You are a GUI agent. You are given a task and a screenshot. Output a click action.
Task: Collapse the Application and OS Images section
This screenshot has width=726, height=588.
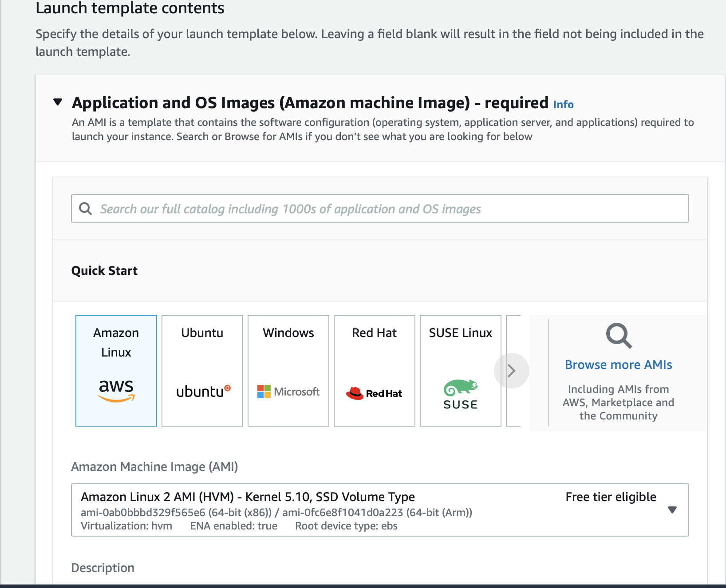[58, 102]
